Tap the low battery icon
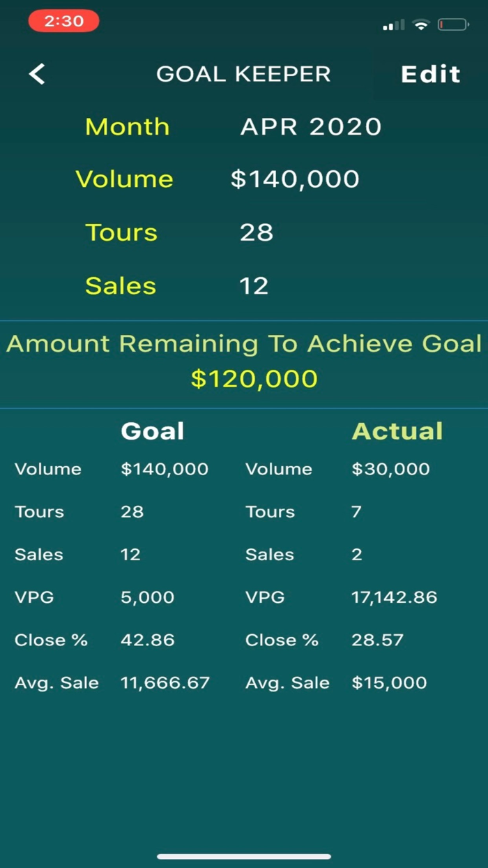This screenshot has width=488, height=868. 453,24
